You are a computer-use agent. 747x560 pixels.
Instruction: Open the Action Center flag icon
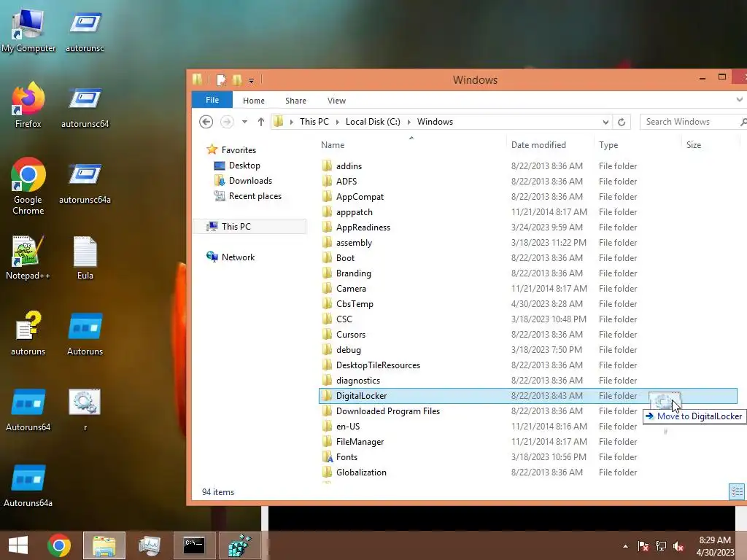click(x=643, y=546)
